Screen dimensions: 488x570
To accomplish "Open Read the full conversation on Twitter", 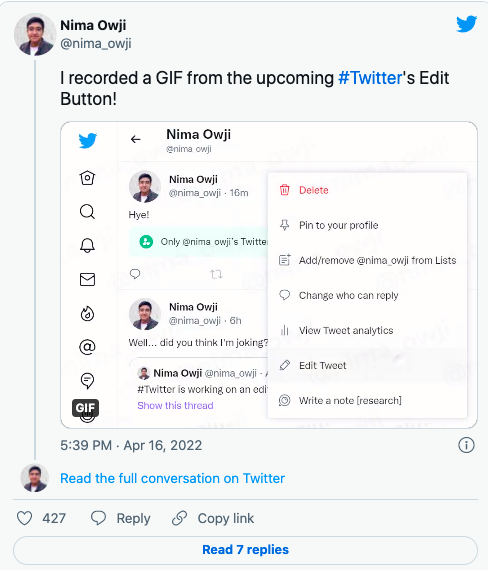I will tap(172, 478).
